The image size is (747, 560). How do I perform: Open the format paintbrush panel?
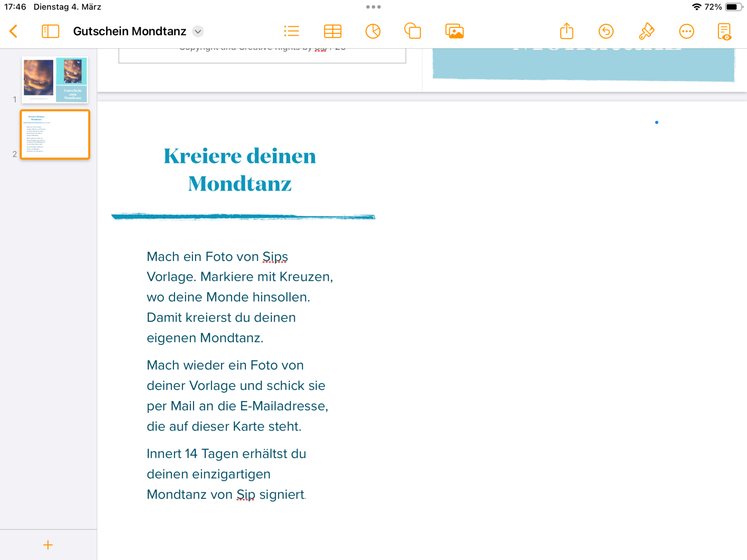pyautogui.click(x=646, y=31)
